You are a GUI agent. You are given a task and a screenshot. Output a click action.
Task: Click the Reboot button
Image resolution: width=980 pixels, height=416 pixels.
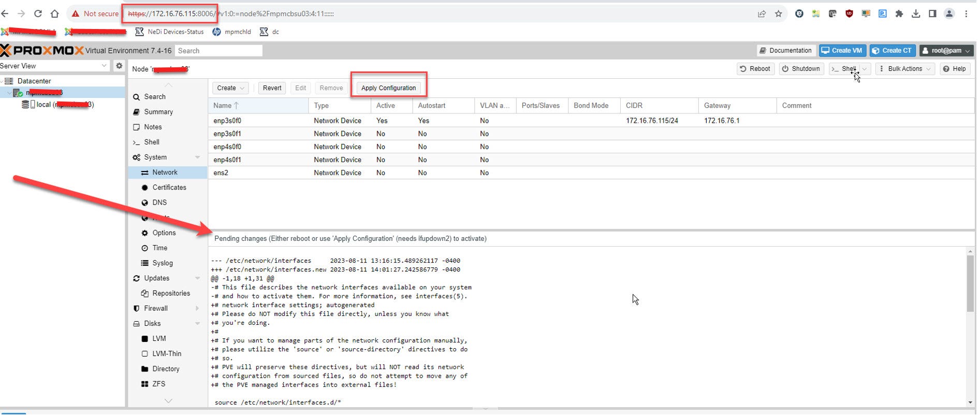755,69
